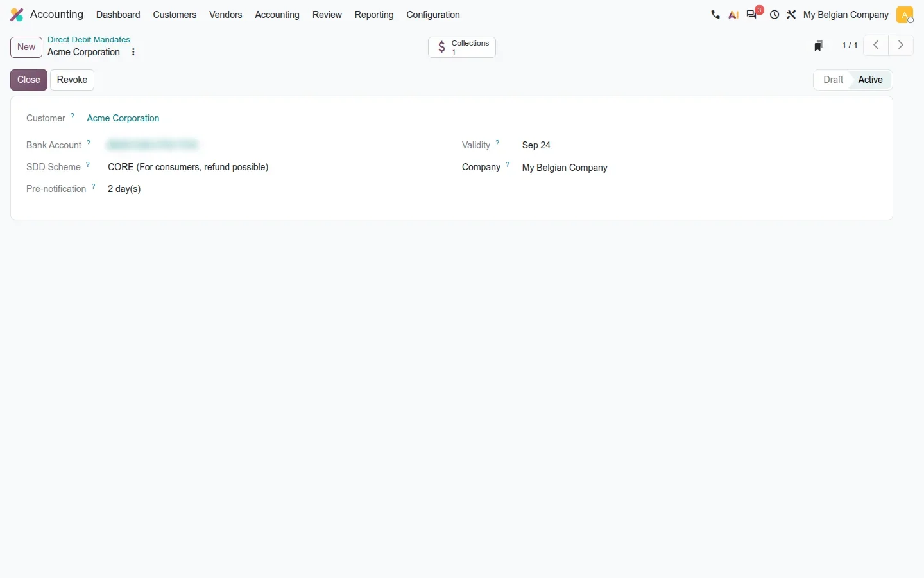The width and height of the screenshot is (924, 578).
Task: Click the SDD Scheme value CORE
Action: click(188, 167)
